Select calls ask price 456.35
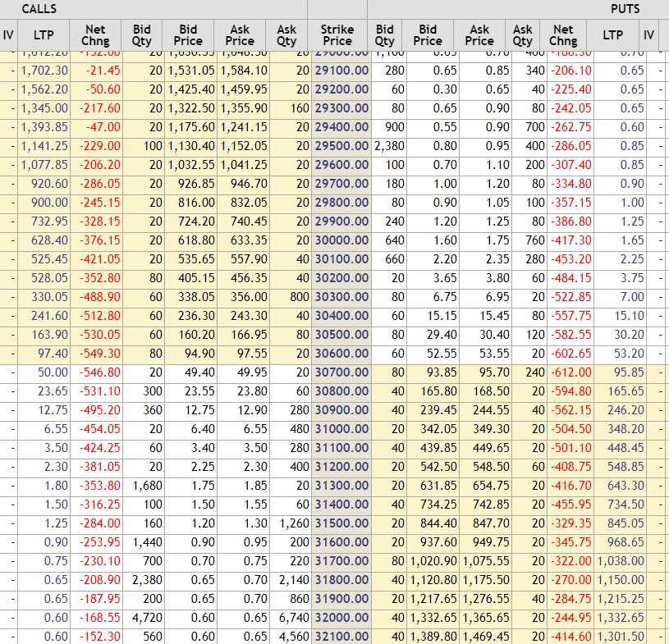The image size is (669, 644). (250, 278)
